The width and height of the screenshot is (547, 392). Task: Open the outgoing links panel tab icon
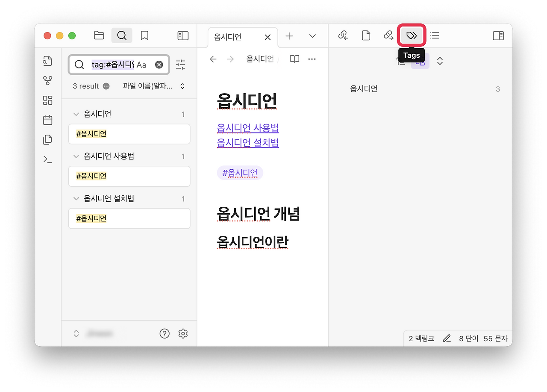coord(388,35)
